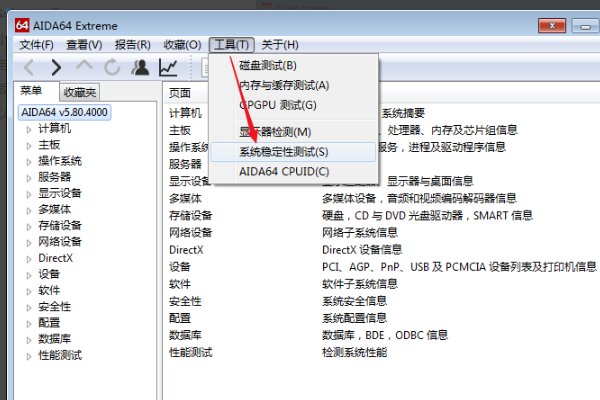
Task: Select 系统稳定性测试(S) menu entry
Action: [293, 152]
